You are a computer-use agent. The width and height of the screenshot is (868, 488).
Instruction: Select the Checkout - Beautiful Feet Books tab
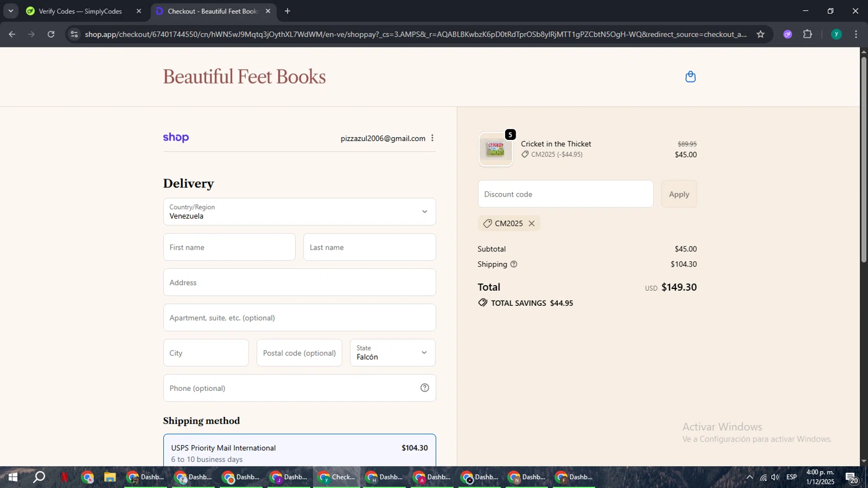click(213, 11)
